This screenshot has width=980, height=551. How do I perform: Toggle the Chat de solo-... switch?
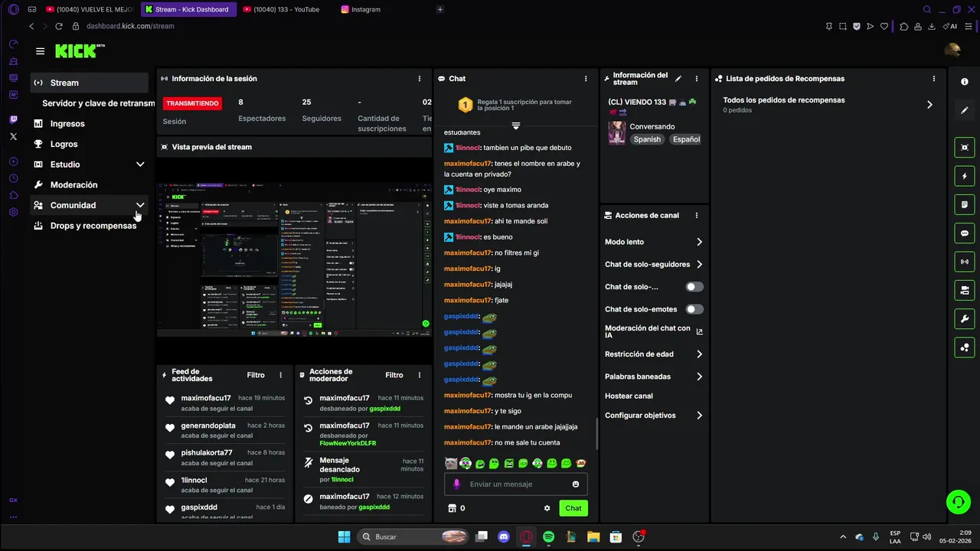point(694,287)
